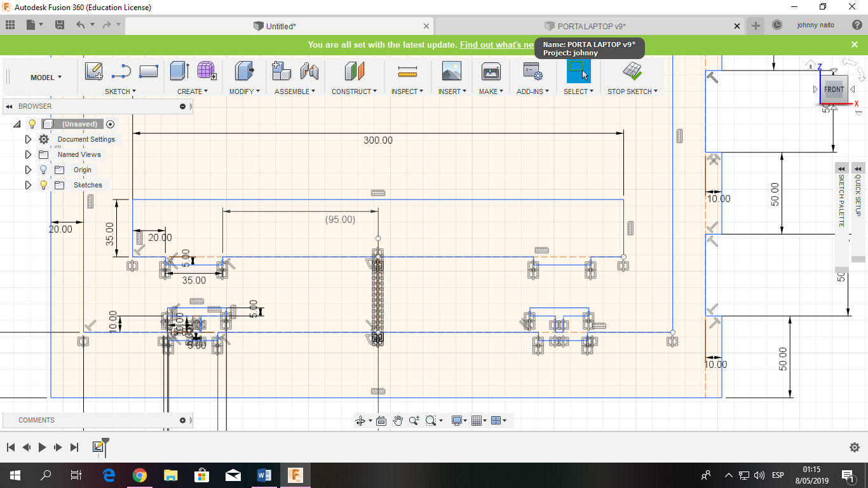Viewport: 868px width, 488px height.
Task: Open Display Settings dropdown
Action: [459, 421]
